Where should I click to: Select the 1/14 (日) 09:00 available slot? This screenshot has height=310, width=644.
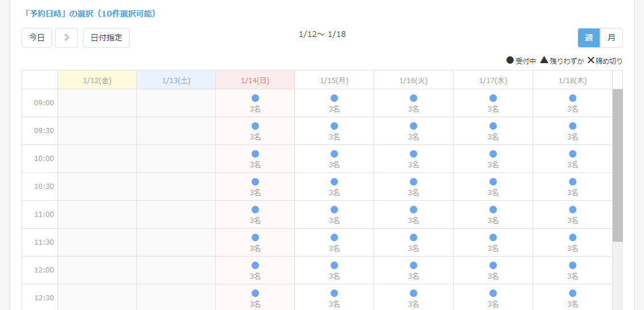pyautogui.click(x=255, y=103)
